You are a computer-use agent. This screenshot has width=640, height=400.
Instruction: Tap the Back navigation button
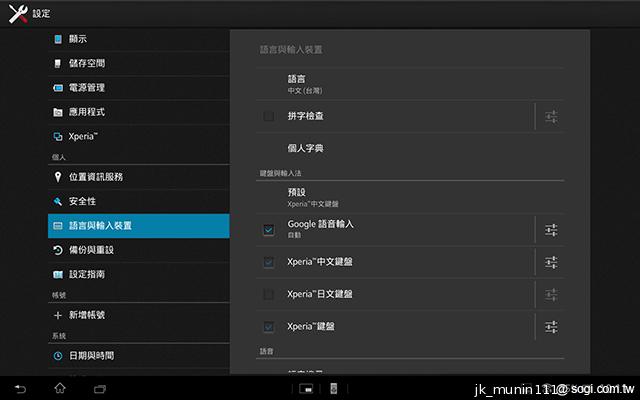coord(20,389)
